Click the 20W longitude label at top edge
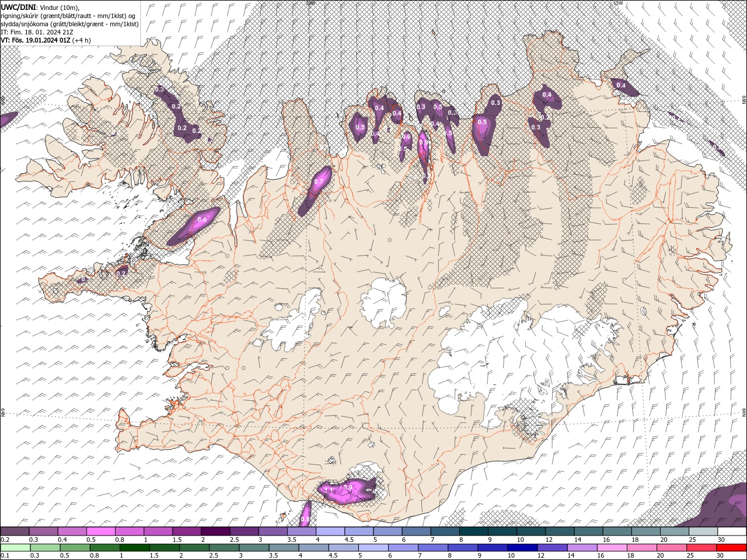This screenshot has height=560, width=747. (x=310, y=2)
